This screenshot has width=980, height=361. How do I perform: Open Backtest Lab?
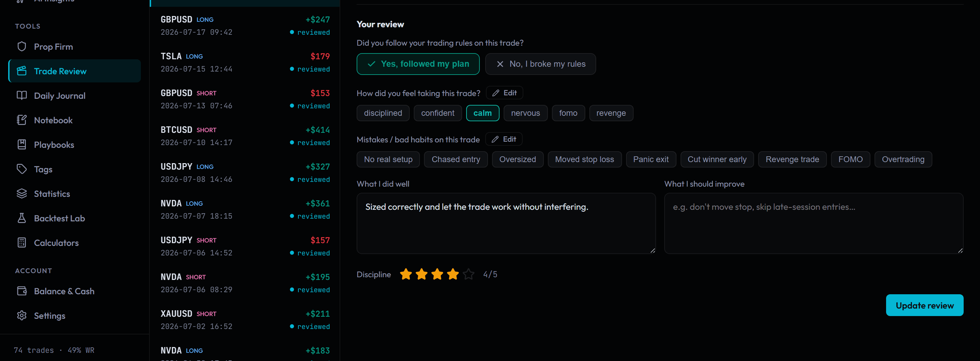pyautogui.click(x=75, y=218)
